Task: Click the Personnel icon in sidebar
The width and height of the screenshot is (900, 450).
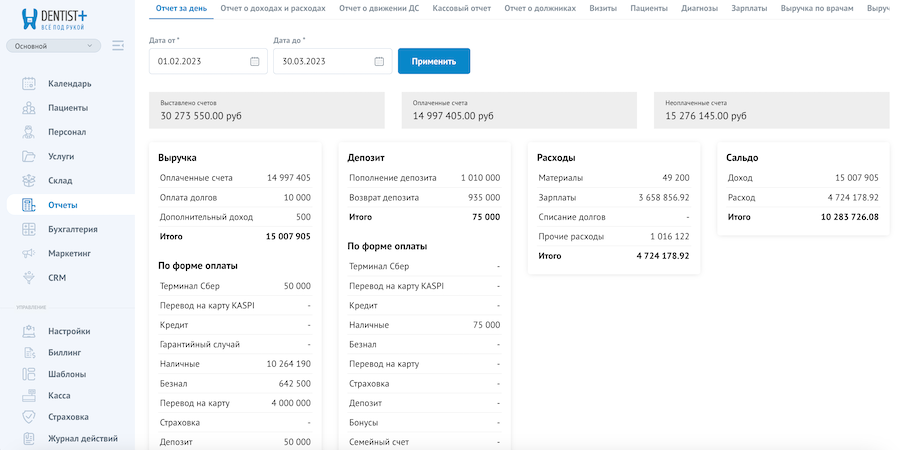Action: 29,132
